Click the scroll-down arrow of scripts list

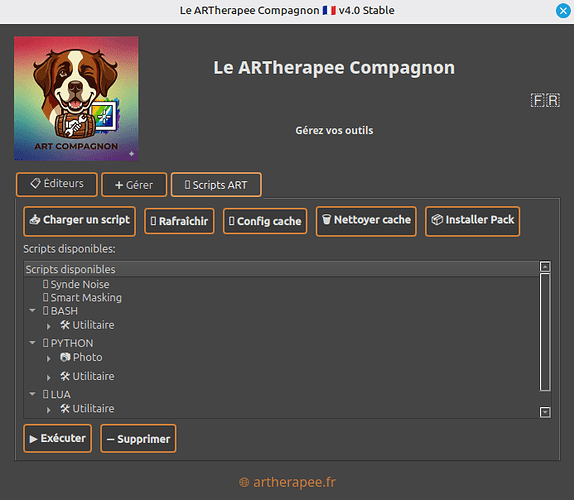coord(545,412)
